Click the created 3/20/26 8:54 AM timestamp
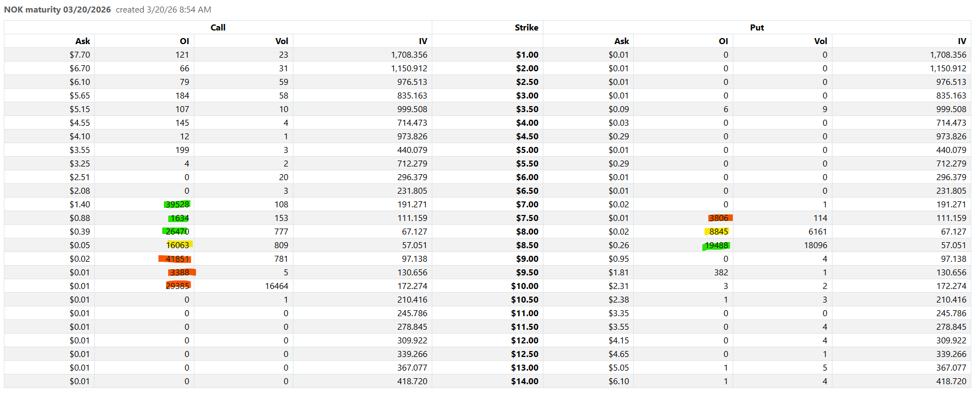The height and width of the screenshot is (394, 980). [163, 10]
